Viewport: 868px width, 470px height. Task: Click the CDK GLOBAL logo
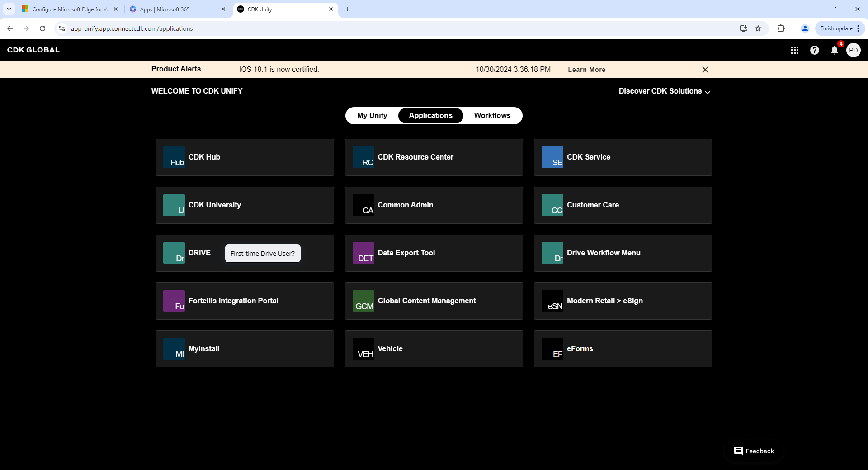33,50
